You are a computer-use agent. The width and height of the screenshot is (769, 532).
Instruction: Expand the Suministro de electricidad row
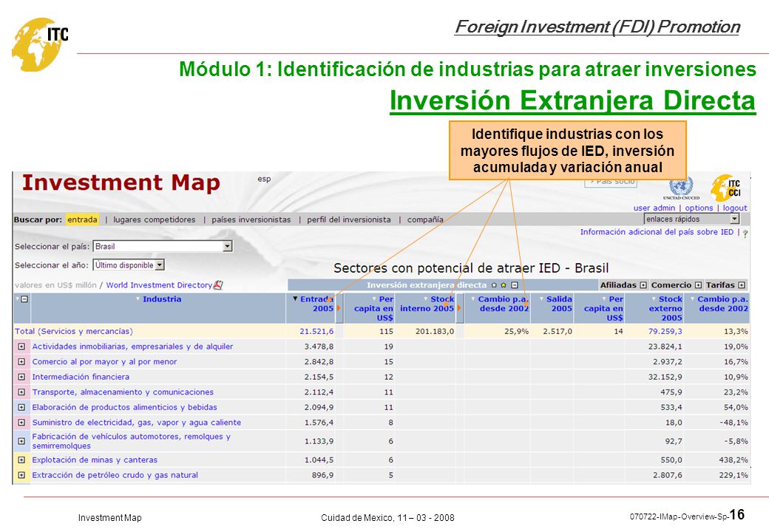(x=21, y=422)
